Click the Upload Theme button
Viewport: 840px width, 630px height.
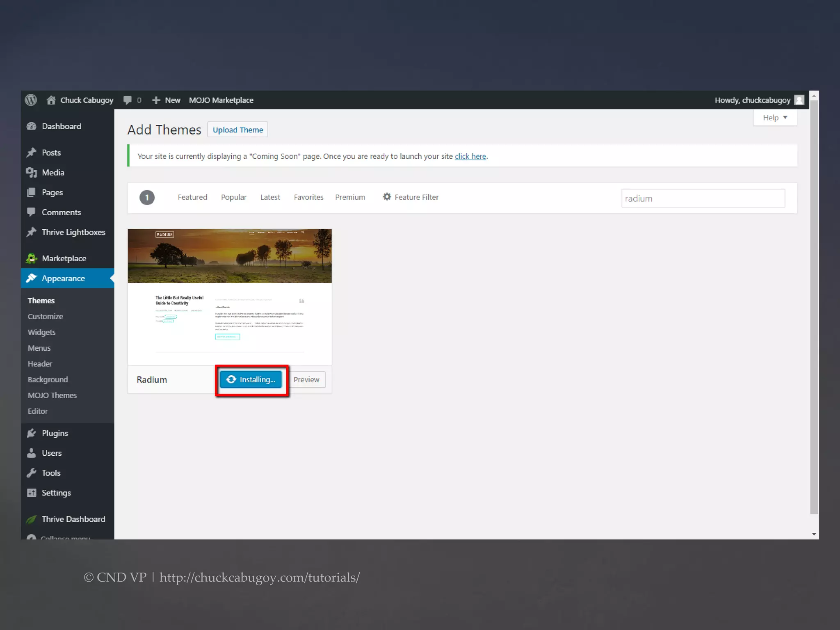click(x=237, y=130)
